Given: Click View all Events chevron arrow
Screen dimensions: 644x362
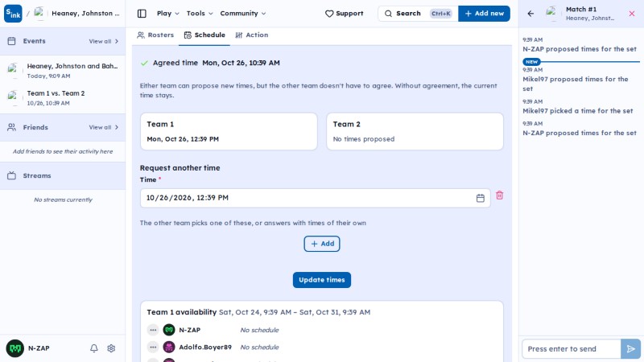Looking at the screenshot, I should (117, 41).
